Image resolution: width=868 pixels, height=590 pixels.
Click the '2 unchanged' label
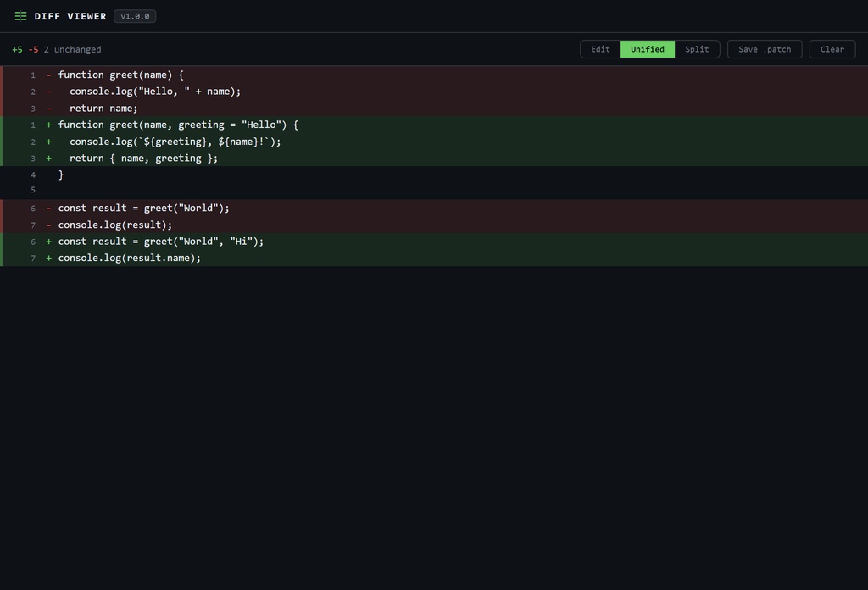point(73,49)
